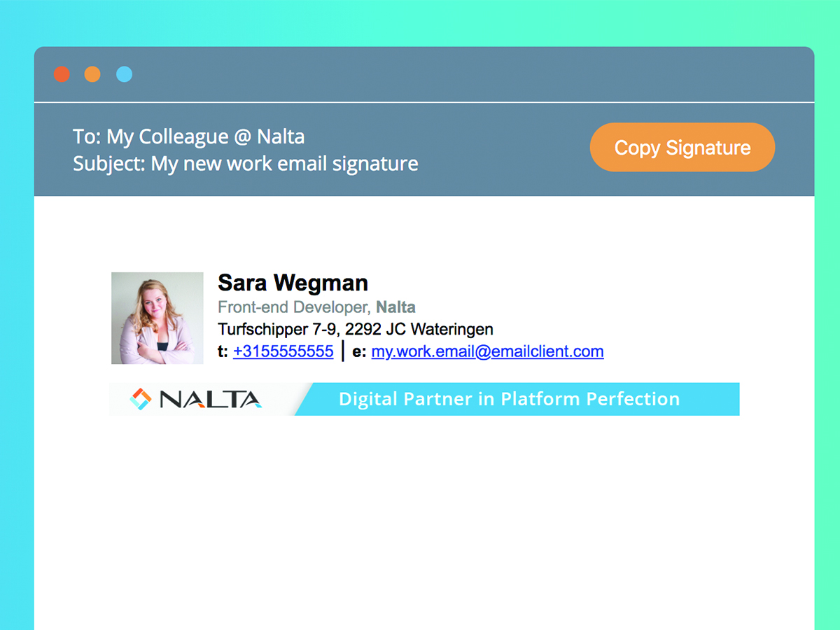
Task: Click the To: My Colleague @ Nalta line
Action: (x=189, y=136)
